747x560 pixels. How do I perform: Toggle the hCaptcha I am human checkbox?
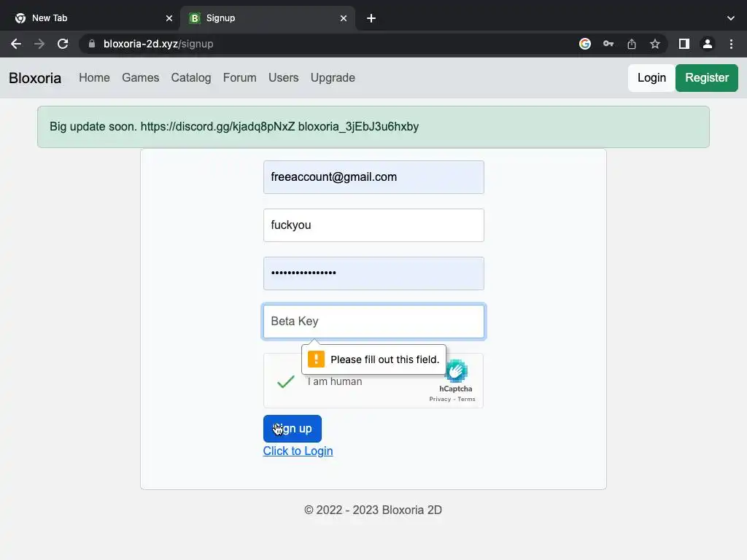[286, 381]
